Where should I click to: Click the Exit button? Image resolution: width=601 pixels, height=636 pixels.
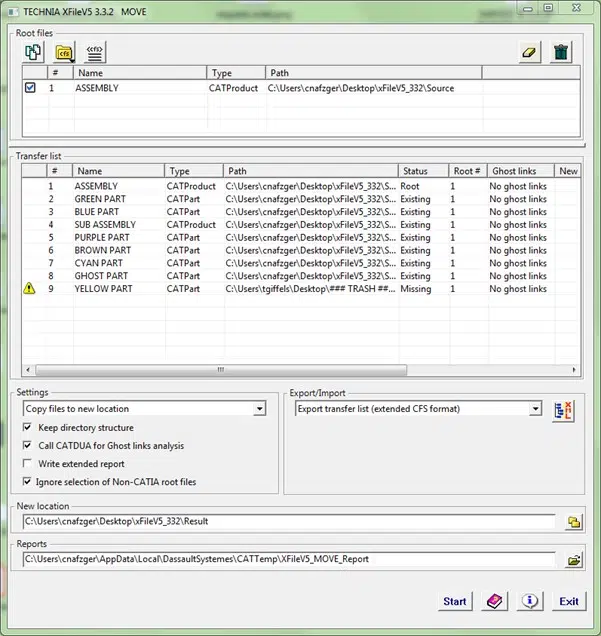569,601
